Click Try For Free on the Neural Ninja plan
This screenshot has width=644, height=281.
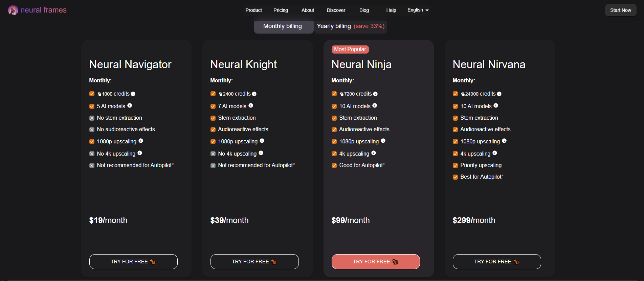click(376, 261)
